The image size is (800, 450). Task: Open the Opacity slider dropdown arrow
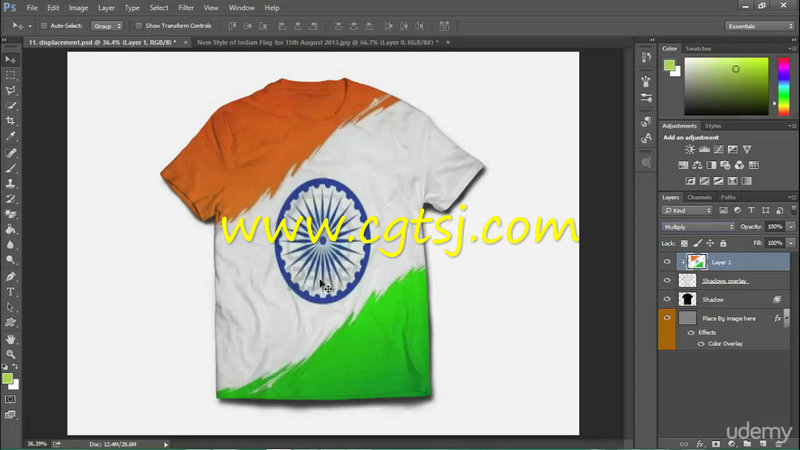pyautogui.click(x=791, y=227)
